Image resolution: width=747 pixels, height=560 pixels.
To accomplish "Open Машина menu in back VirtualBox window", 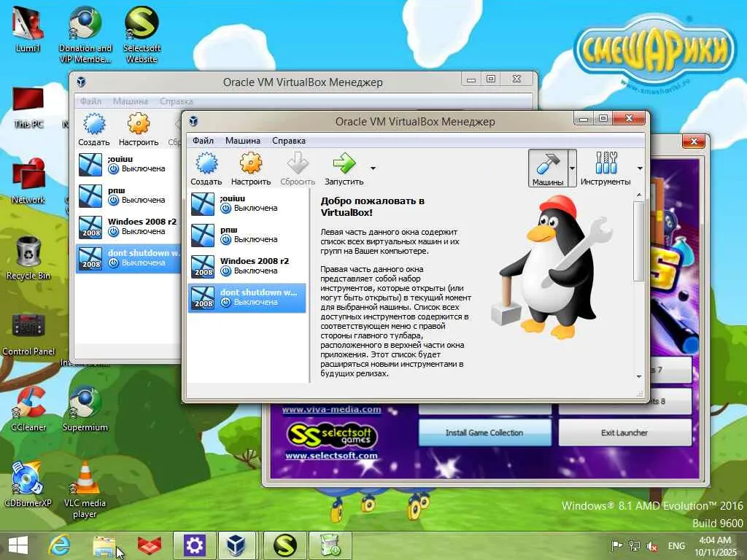I will (130, 101).
